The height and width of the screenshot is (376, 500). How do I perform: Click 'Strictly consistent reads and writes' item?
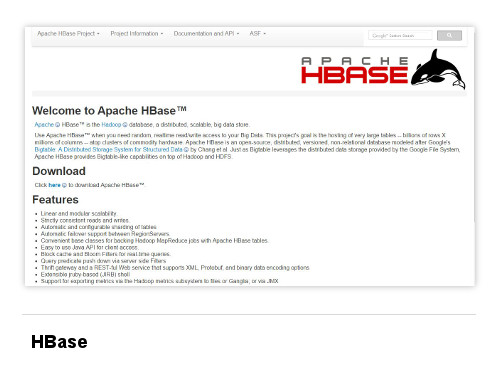click(x=85, y=220)
